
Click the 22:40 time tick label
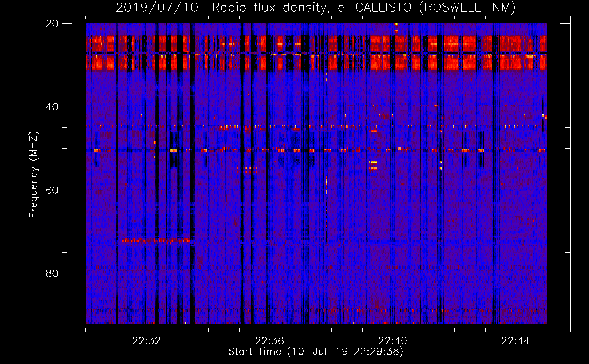click(x=393, y=341)
